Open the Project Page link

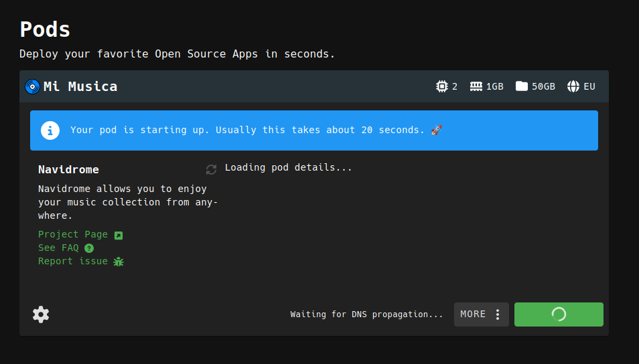pos(73,234)
